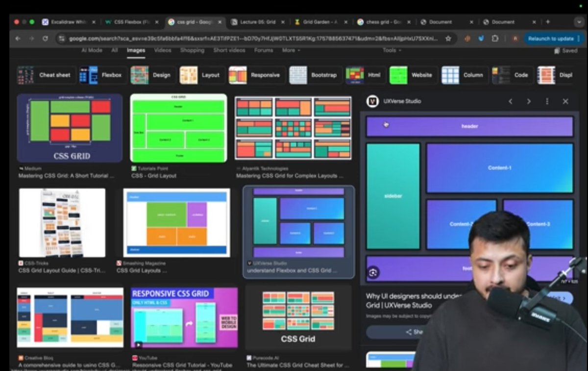Open three-dot options in preview panel
The height and width of the screenshot is (371, 588).
547,101
